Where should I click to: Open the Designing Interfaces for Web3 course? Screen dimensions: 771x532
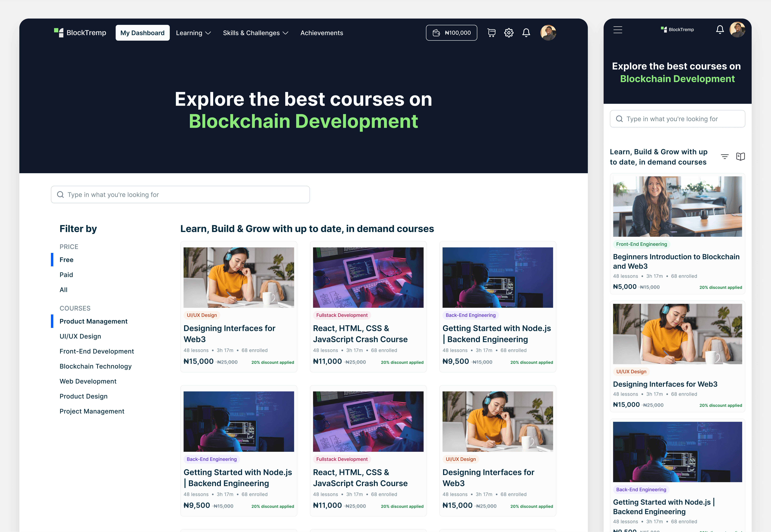229,333
